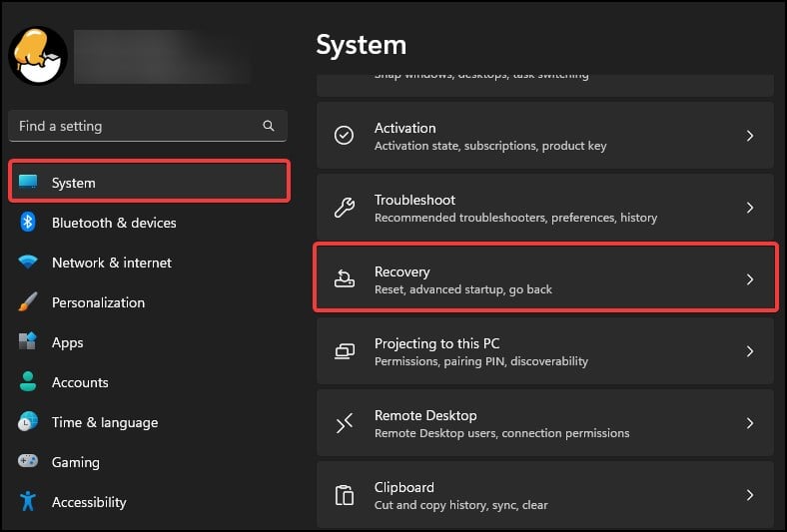Click the user profile avatar picture
The width and height of the screenshot is (787, 532).
[x=38, y=55]
